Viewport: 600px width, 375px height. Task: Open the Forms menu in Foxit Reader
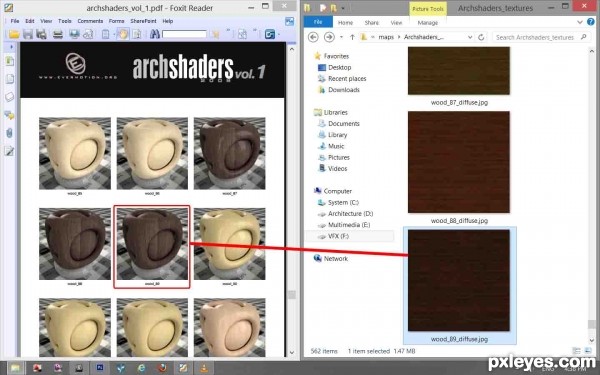[x=116, y=21]
